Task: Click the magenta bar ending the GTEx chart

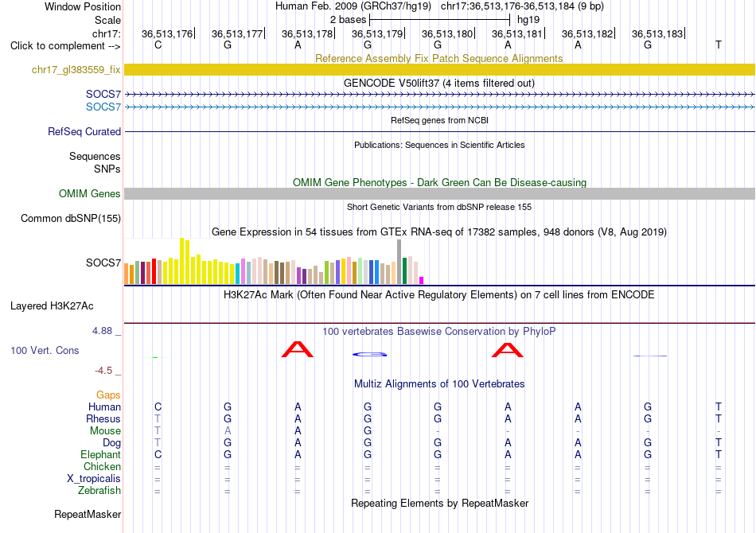Action: pos(422,281)
